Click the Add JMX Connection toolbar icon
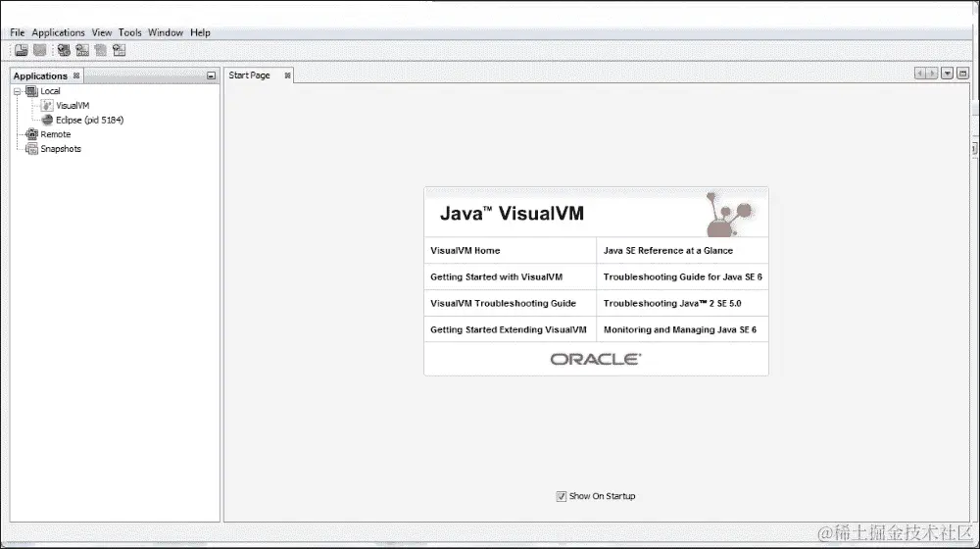Viewport: 980px width, 549px height. point(82,50)
